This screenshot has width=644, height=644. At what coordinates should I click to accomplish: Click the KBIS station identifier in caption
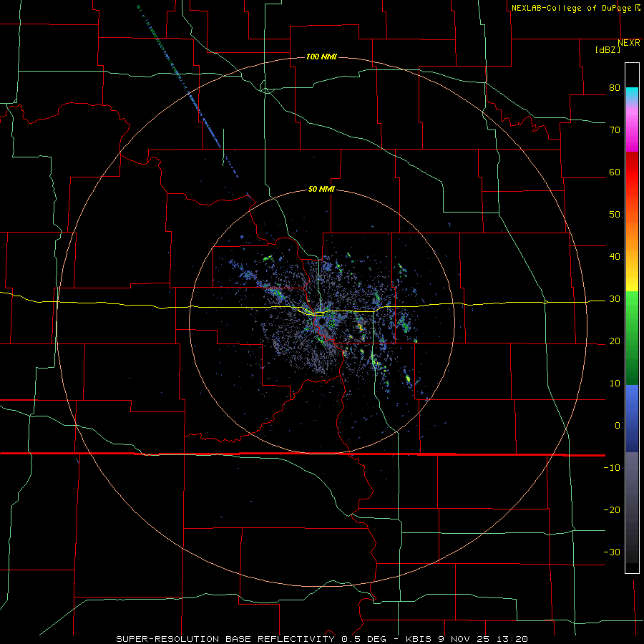point(417,639)
